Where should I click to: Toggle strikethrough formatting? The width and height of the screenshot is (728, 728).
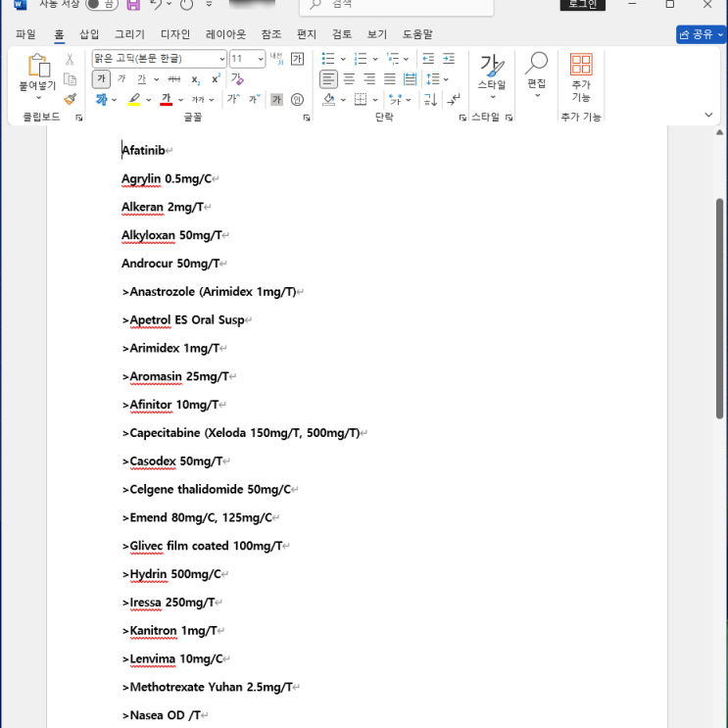pos(174,79)
